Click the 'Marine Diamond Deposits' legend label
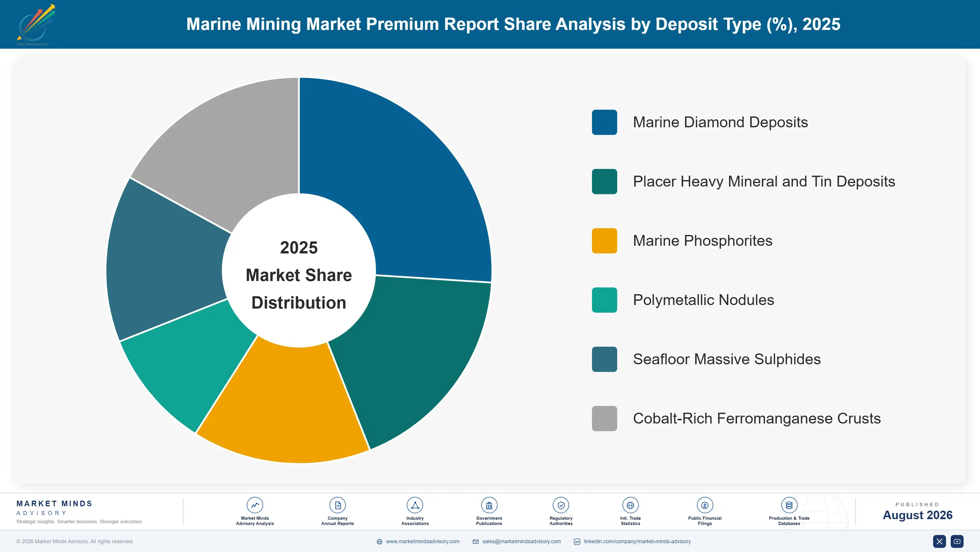This screenshot has width=980, height=552. point(720,122)
